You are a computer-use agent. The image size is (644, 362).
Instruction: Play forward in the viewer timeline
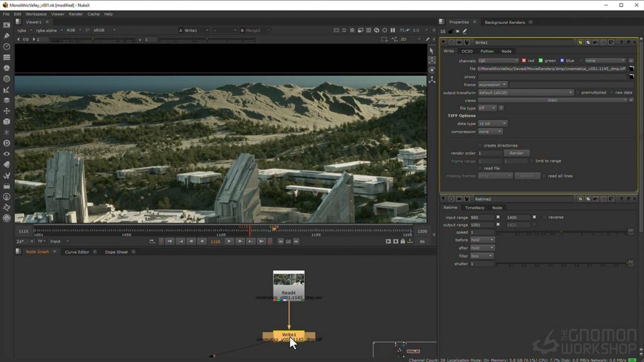tap(229, 241)
